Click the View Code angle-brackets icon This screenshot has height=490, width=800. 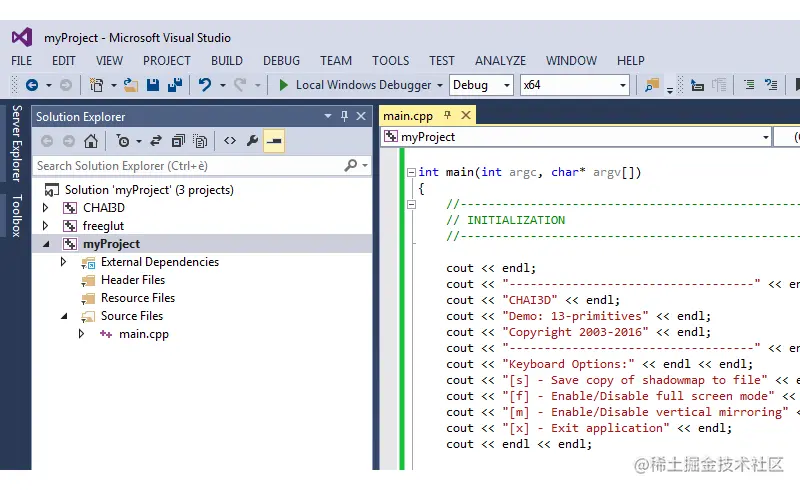pos(230,141)
